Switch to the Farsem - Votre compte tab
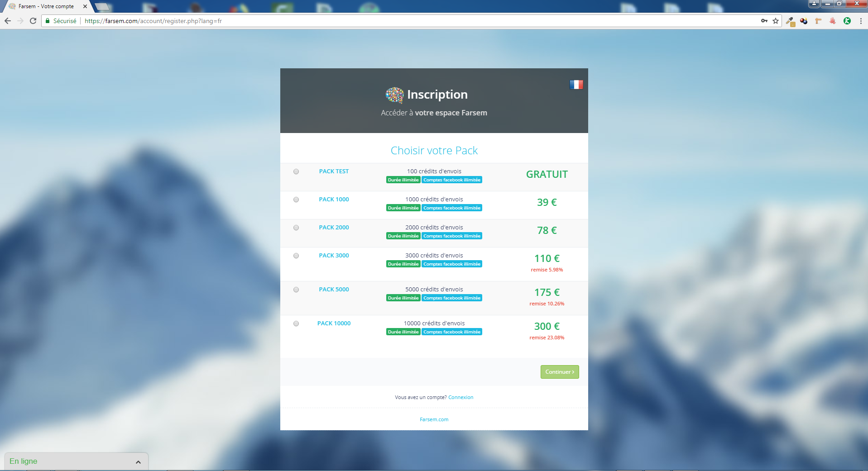This screenshot has height=471, width=868. pos(46,6)
